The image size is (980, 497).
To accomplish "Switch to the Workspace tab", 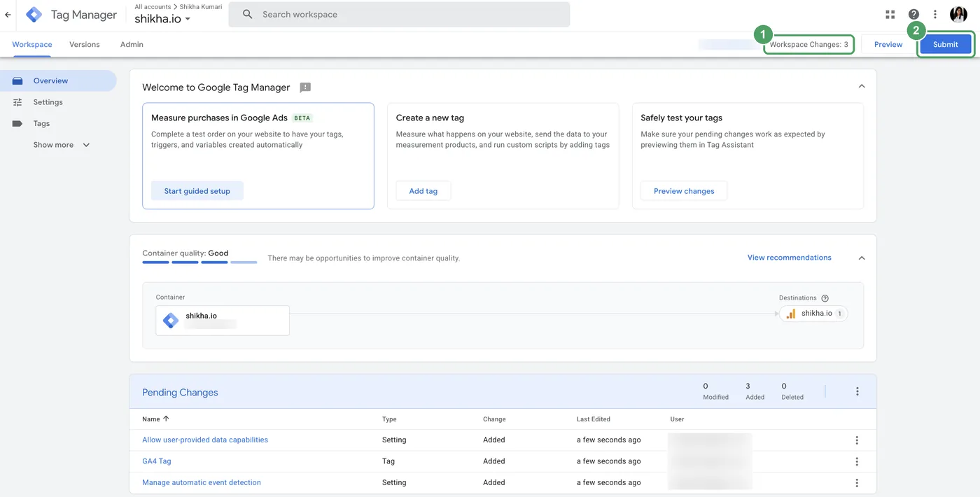I will [x=32, y=44].
